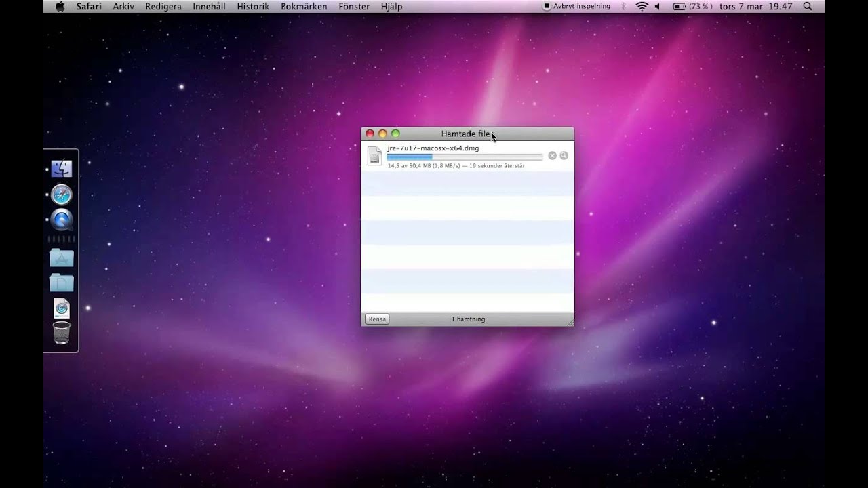Open Safari compass icon in Dock
Viewport: 868px width, 488px height.
point(61,195)
